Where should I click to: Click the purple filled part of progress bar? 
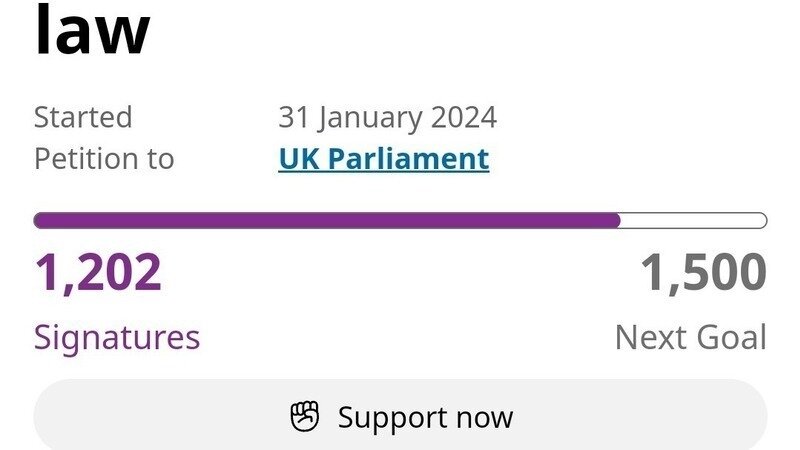click(x=327, y=221)
